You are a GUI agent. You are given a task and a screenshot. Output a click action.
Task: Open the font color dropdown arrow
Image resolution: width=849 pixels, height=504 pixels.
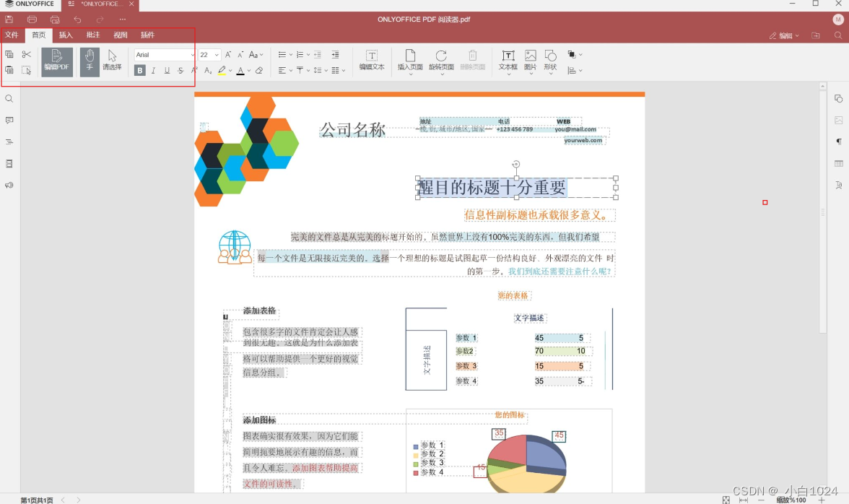point(249,70)
